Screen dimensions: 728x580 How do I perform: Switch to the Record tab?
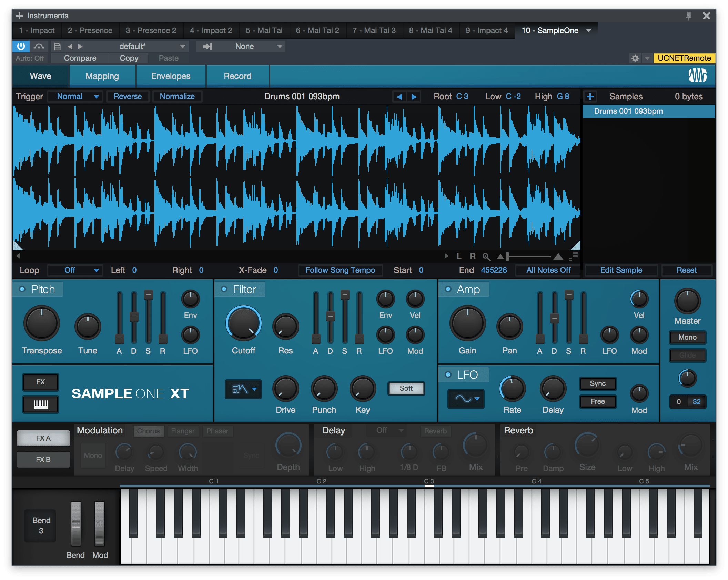[x=237, y=76]
